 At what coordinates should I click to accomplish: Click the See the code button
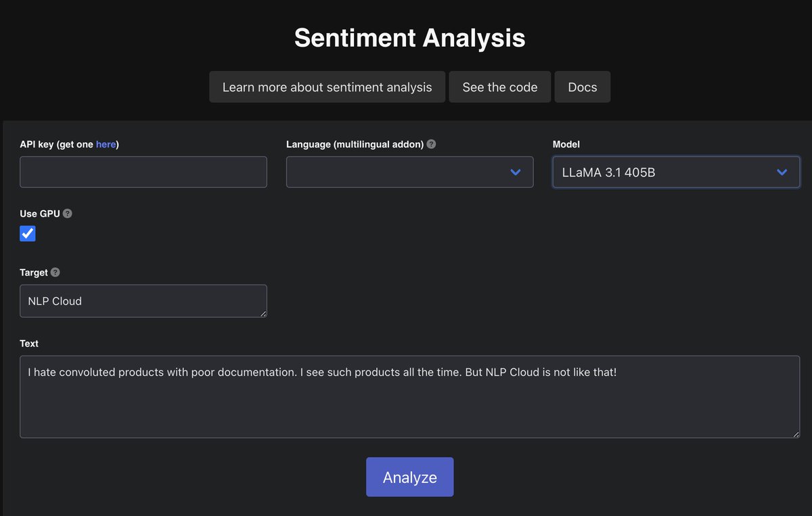[500, 87]
